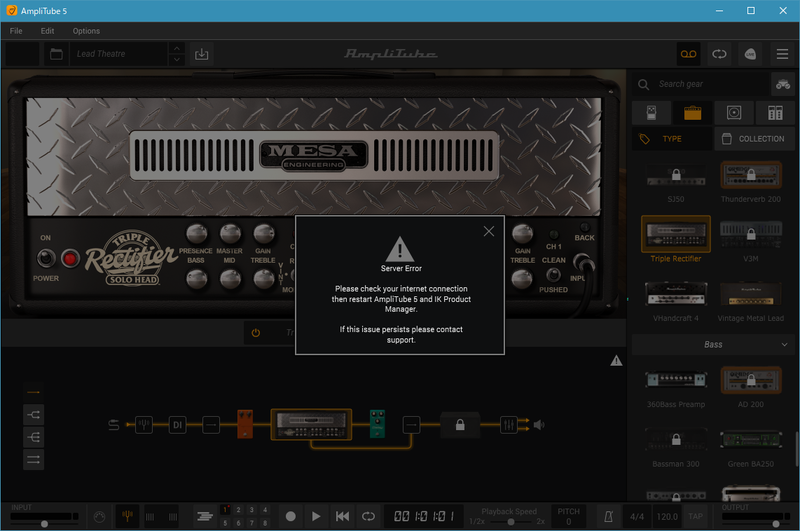Image resolution: width=800 pixels, height=531 pixels.
Task: Adjust the OUTPUT level slider
Action: pos(776,524)
